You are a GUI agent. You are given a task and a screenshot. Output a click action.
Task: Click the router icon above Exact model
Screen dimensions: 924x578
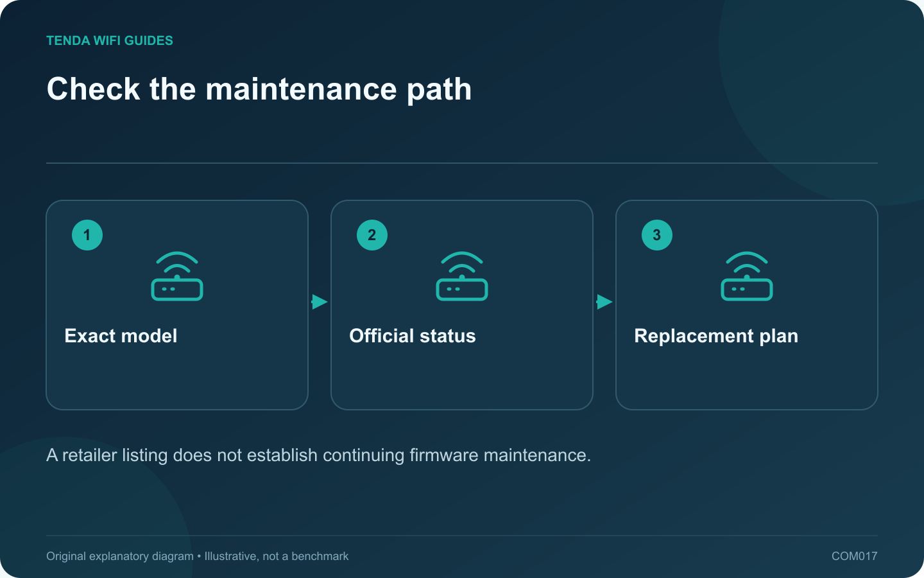pos(177,276)
